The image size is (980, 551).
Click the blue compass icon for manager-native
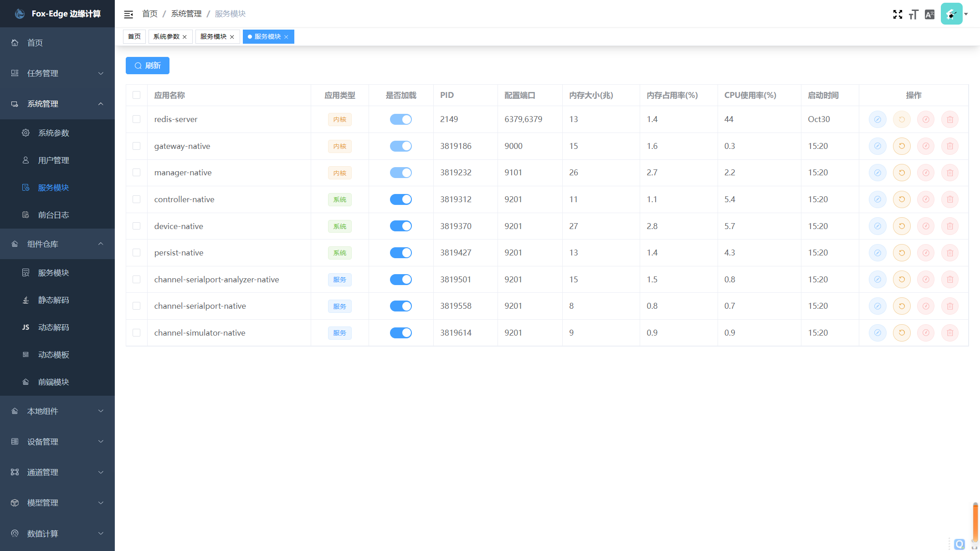[877, 173]
